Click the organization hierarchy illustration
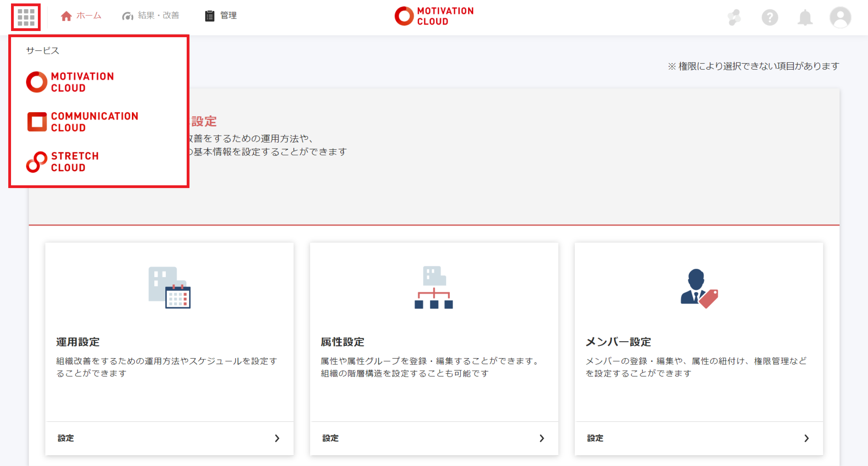Screen dimensions: 868x466 (x=434, y=287)
